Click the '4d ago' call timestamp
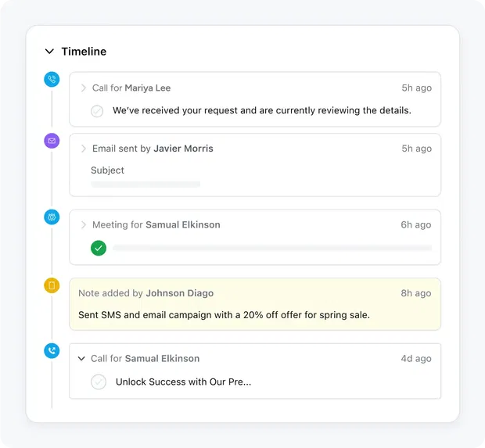Image resolution: width=485 pixels, height=448 pixels. 415,359
